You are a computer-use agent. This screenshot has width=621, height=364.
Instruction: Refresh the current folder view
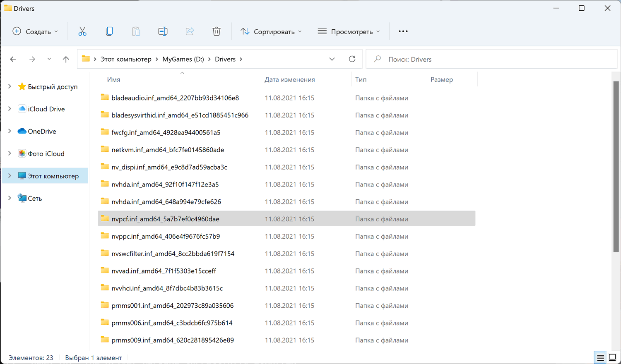click(x=352, y=59)
